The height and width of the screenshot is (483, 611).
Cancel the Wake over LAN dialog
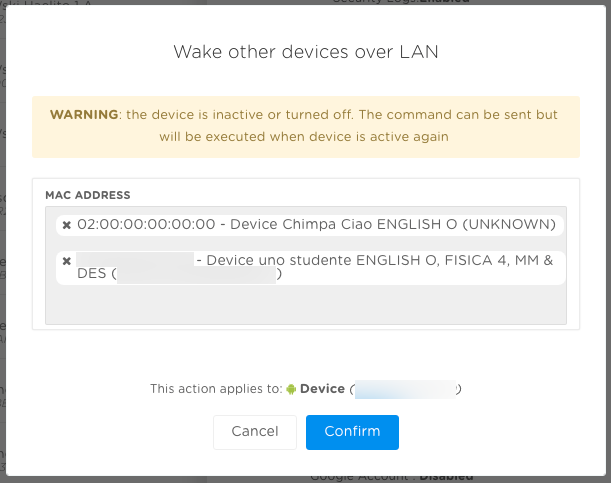[x=255, y=432]
